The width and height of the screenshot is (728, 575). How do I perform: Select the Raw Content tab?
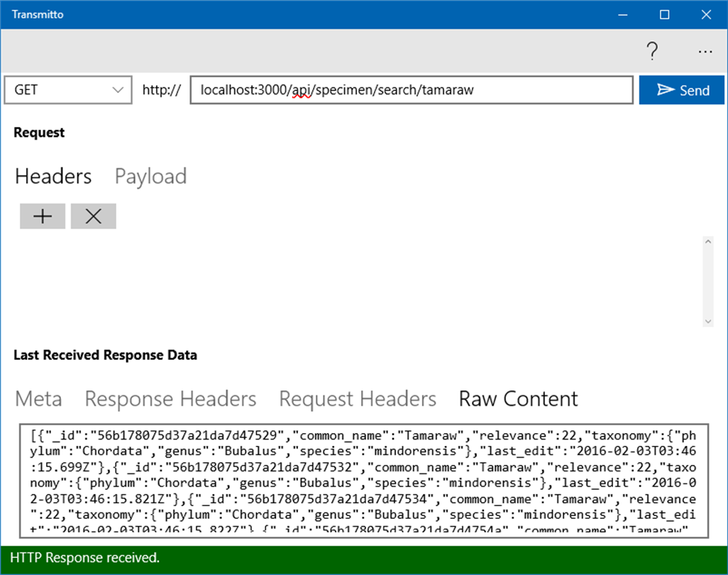518,399
